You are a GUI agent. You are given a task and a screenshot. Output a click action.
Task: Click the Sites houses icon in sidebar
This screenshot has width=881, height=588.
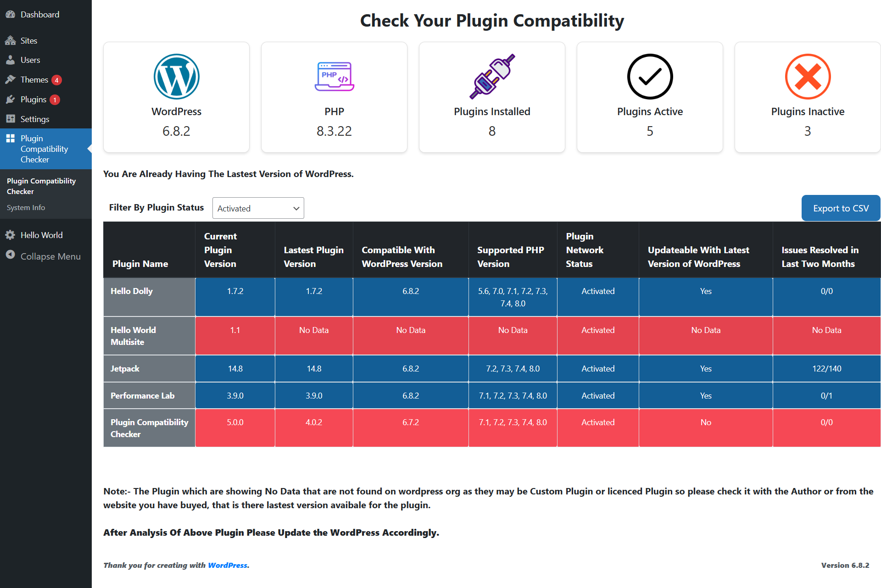click(10, 40)
